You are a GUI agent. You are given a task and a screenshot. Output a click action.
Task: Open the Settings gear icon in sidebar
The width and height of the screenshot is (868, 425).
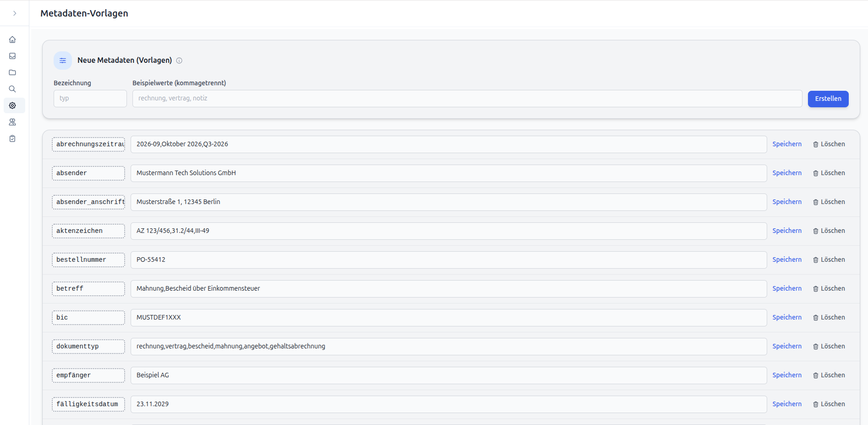coord(12,105)
